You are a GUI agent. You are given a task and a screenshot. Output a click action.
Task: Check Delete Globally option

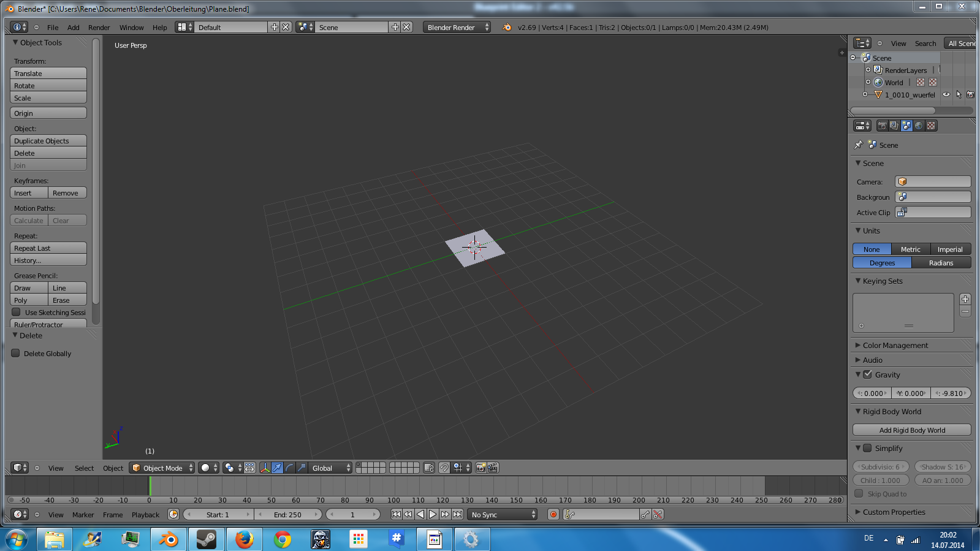pyautogui.click(x=16, y=353)
